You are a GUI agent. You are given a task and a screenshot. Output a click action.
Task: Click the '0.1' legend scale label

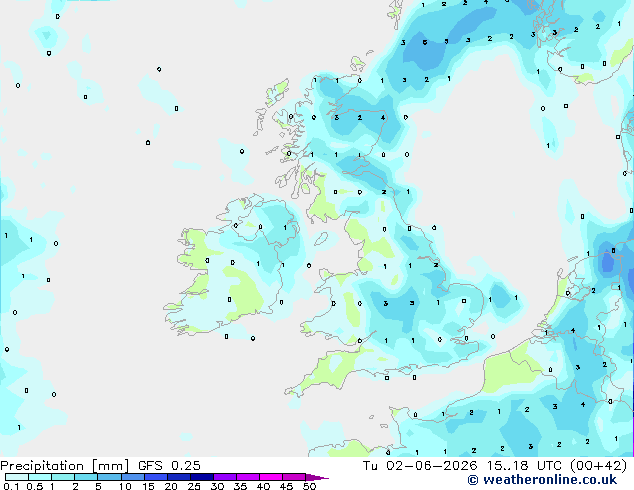click(x=11, y=486)
